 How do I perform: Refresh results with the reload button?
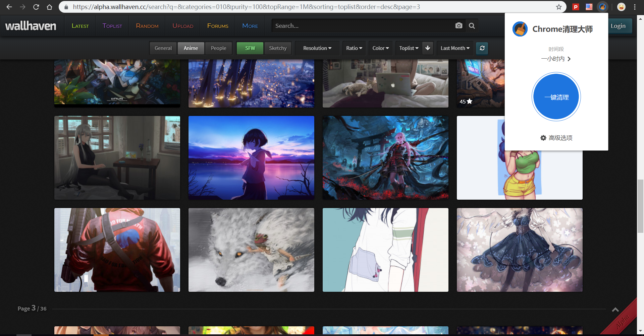click(x=482, y=48)
